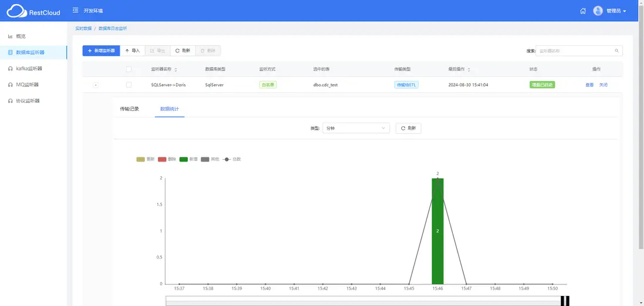Click the RestCloud cloud logo

tap(16, 11)
